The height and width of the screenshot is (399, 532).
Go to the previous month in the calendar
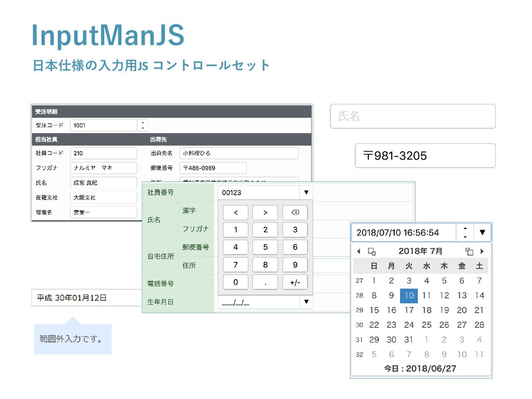coord(358,251)
